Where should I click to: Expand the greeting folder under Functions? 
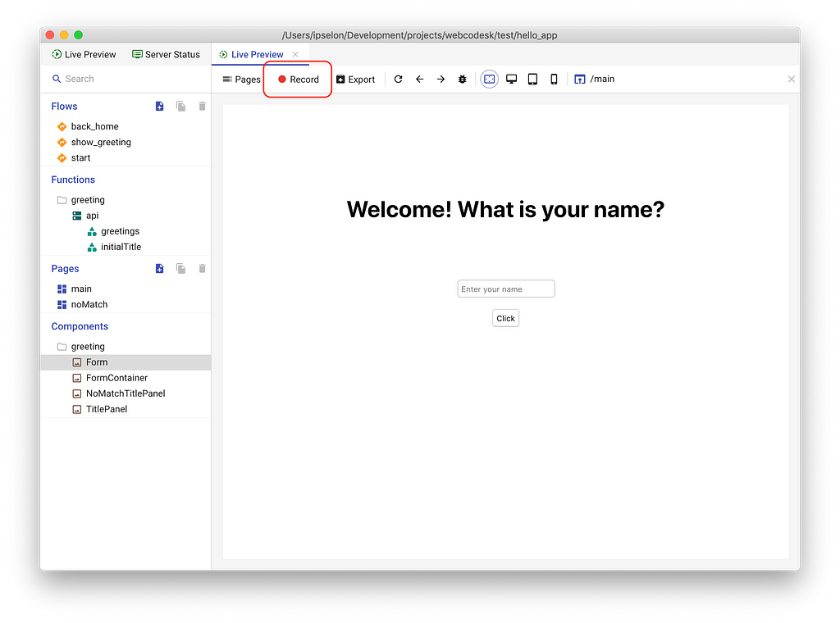[126, 200]
